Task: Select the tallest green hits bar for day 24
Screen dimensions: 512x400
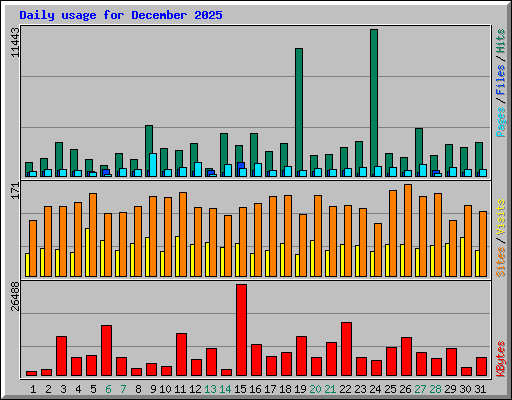Action: [374, 103]
